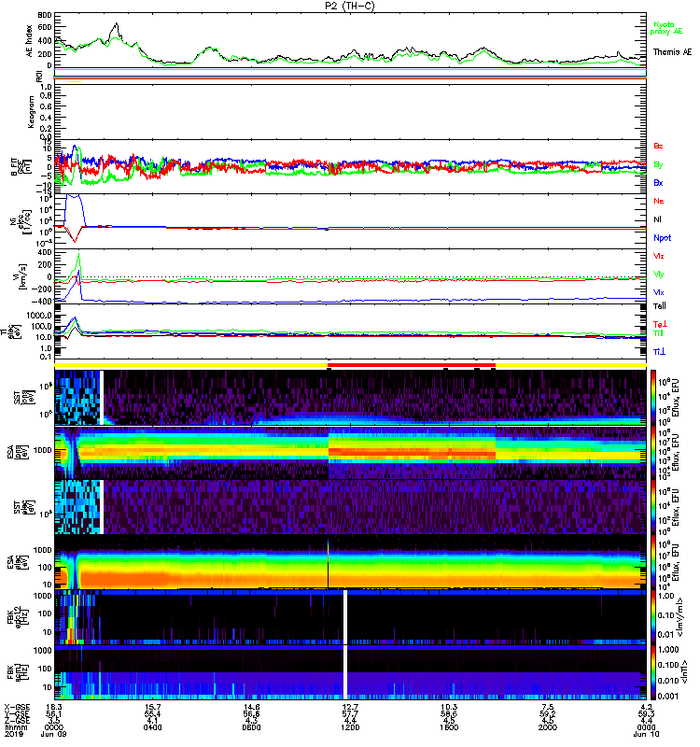Select the Themis AE legend label

[x=672, y=52]
